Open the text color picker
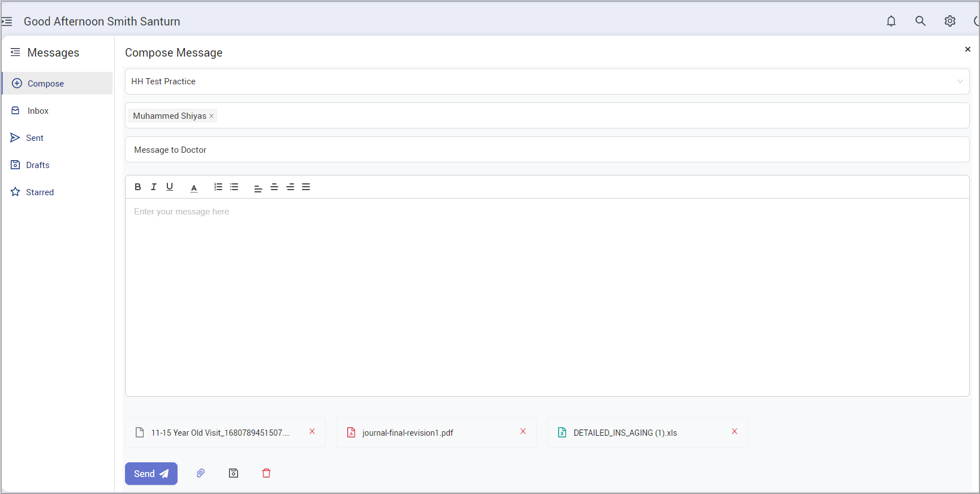 click(194, 188)
